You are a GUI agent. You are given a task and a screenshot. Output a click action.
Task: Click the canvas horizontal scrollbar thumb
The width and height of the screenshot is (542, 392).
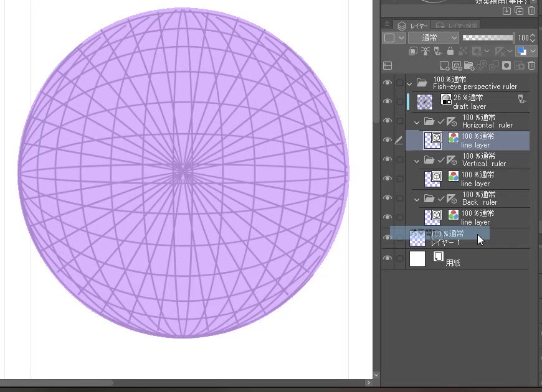pos(57,382)
